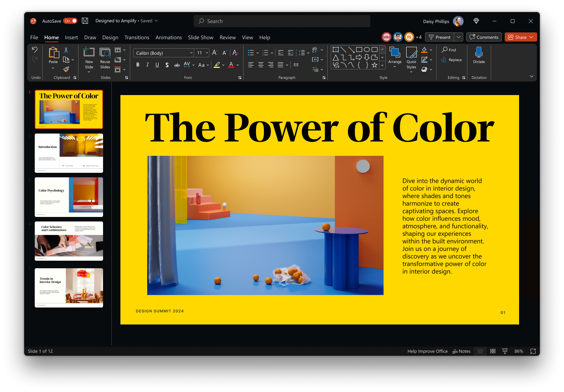This screenshot has width=564, height=392.
Task: Click the Undo arrow
Action: tap(35, 50)
